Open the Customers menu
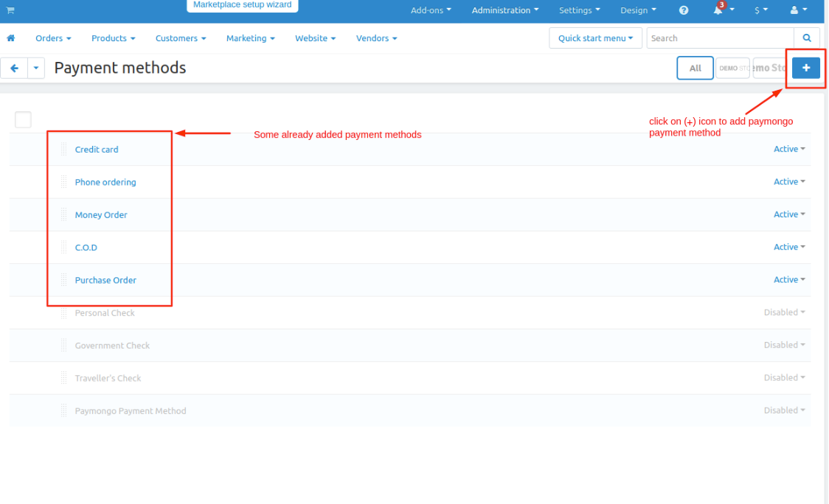Viewport: 829px width, 504px height. (x=180, y=38)
